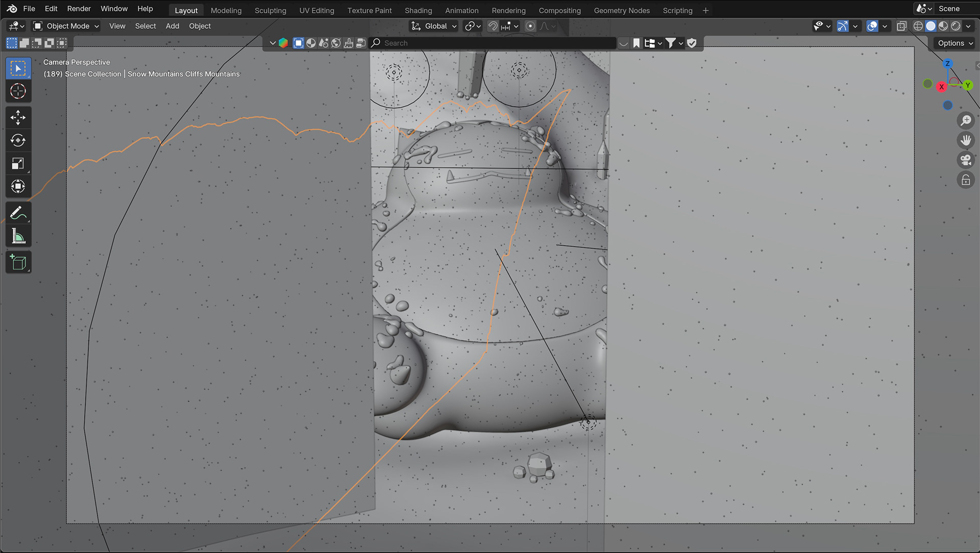Switch to wireframe viewport shading

point(918,26)
